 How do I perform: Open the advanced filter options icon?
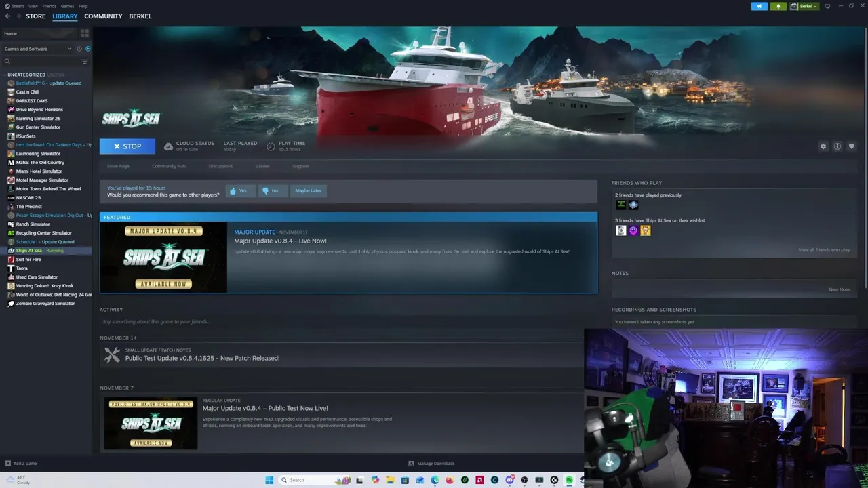pyautogui.click(x=85, y=62)
